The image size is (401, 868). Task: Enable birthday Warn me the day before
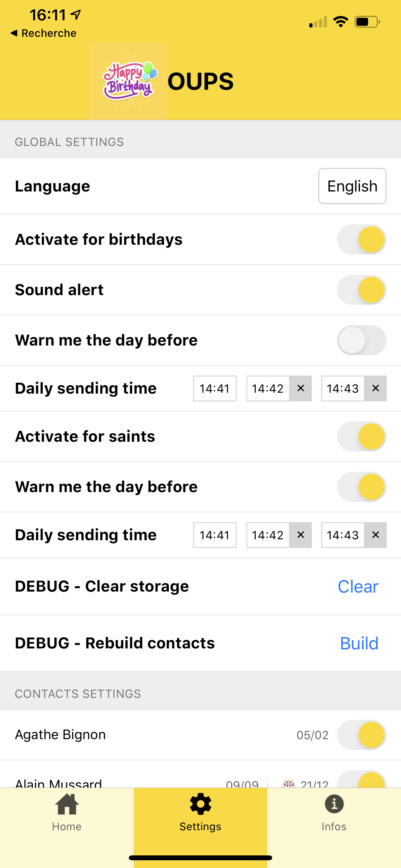(362, 340)
